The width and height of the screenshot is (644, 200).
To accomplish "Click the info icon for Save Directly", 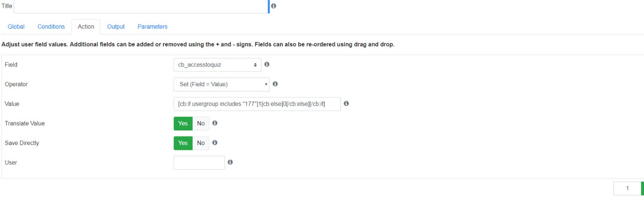I will [x=215, y=142].
